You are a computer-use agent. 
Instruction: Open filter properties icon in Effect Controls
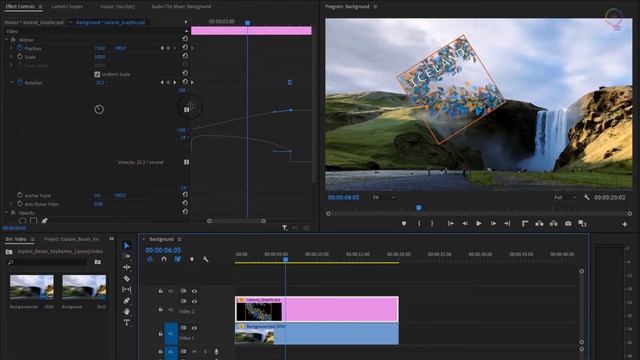284,228
